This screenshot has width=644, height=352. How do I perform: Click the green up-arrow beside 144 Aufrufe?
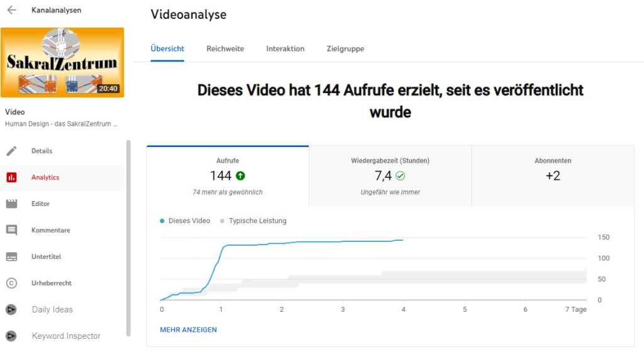(241, 176)
